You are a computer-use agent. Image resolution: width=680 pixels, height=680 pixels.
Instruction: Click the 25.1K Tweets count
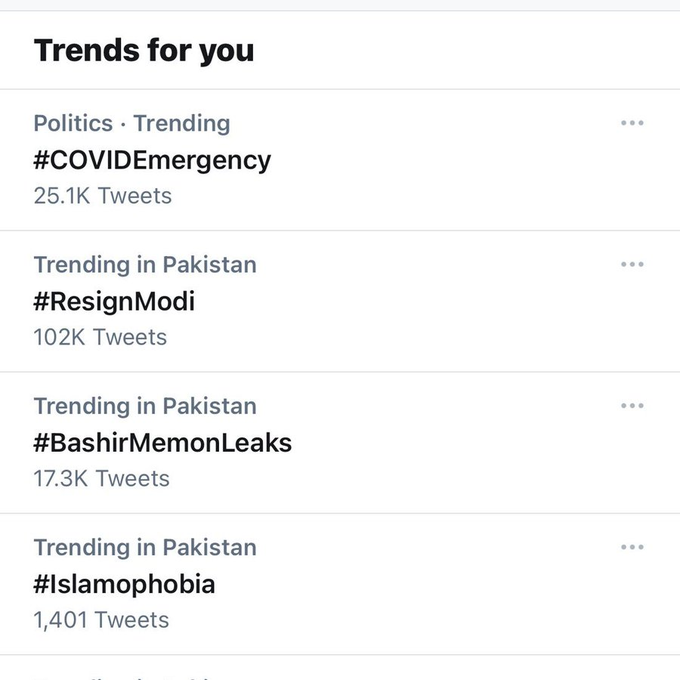click(102, 196)
